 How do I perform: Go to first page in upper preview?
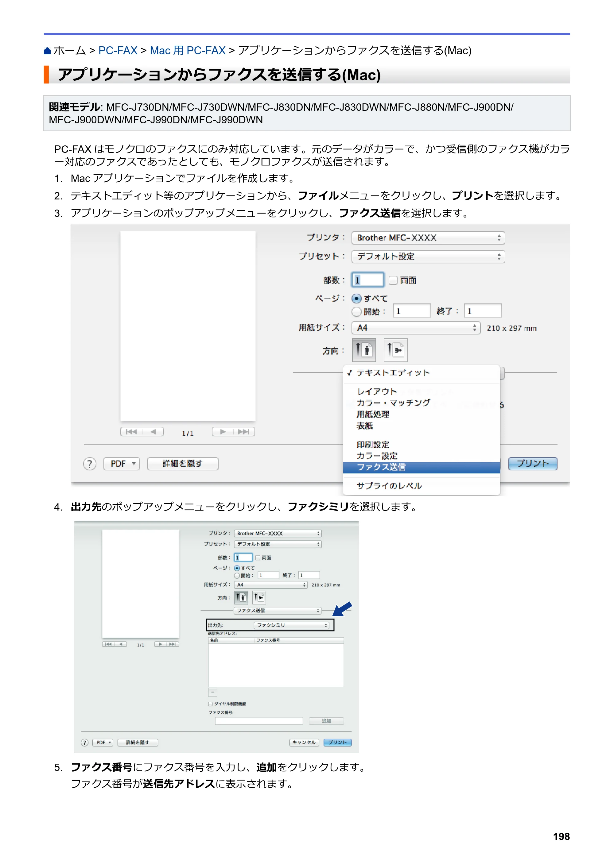click(x=131, y=432)
